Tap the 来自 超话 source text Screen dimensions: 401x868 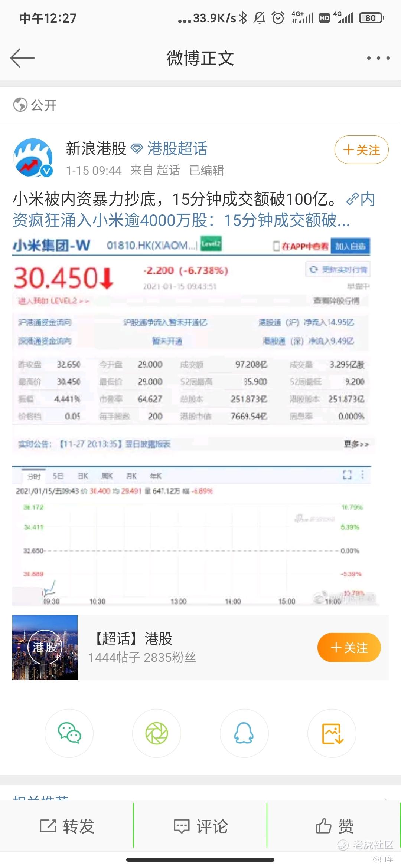(155, 170)
